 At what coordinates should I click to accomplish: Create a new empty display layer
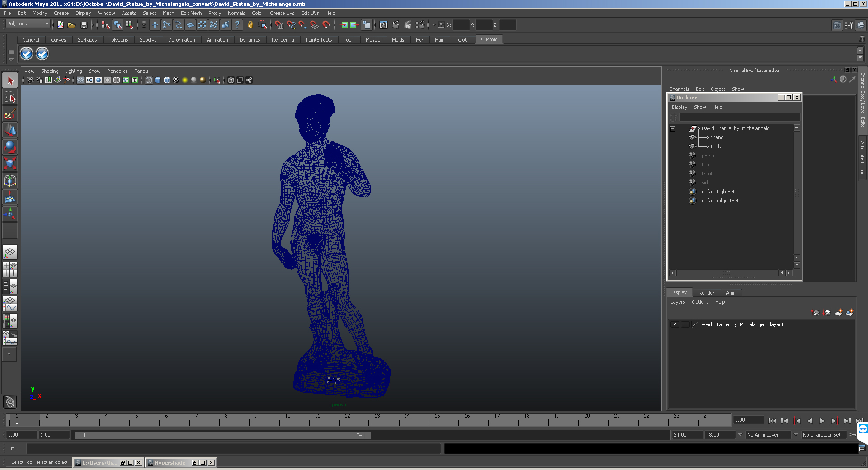[x=838, y=312]
